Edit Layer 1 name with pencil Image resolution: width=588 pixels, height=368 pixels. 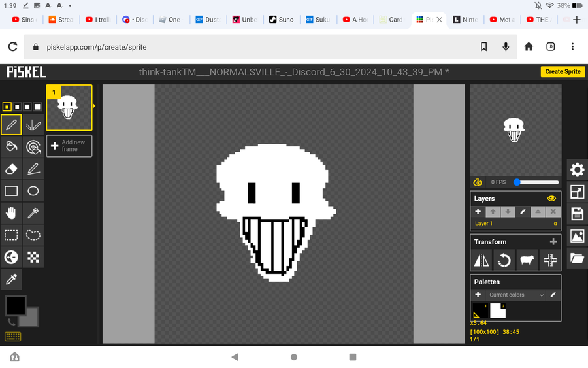click(523, 212)
